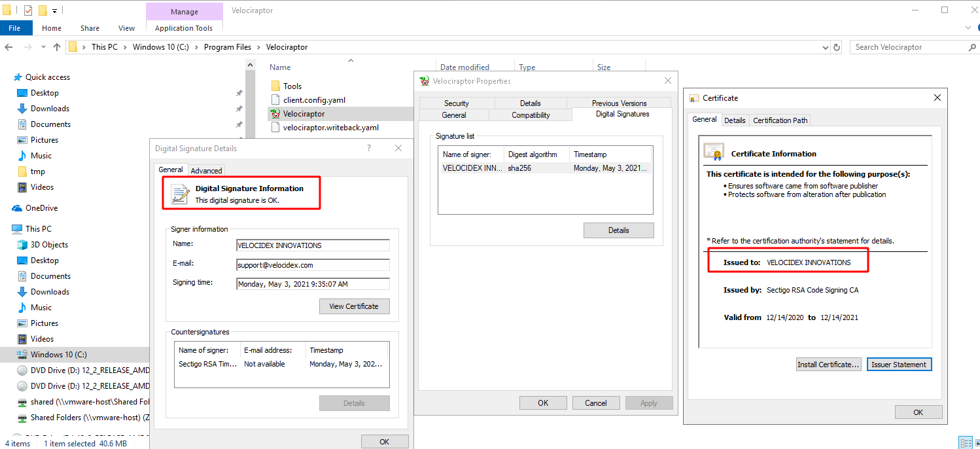This screenshot has width=980, height=449.
Task: Click the Search Velociraptor box
Action: click(x=909, y=47)
